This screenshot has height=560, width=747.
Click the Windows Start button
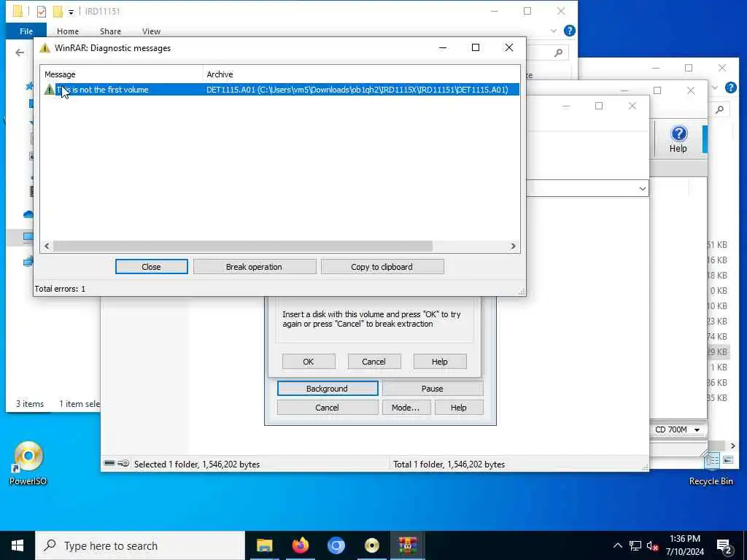[x=18, y=545]
